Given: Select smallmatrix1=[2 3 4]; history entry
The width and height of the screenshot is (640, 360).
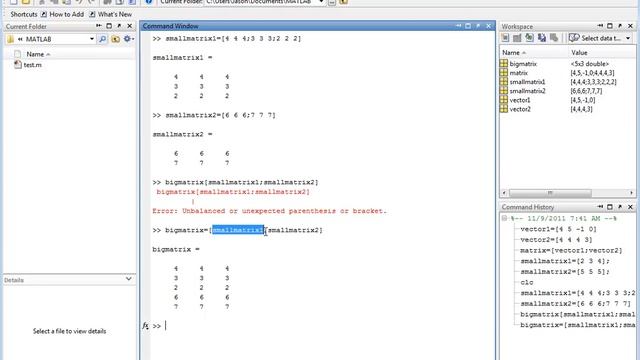Looking at the screenshot, I should (x=564, y=261).
